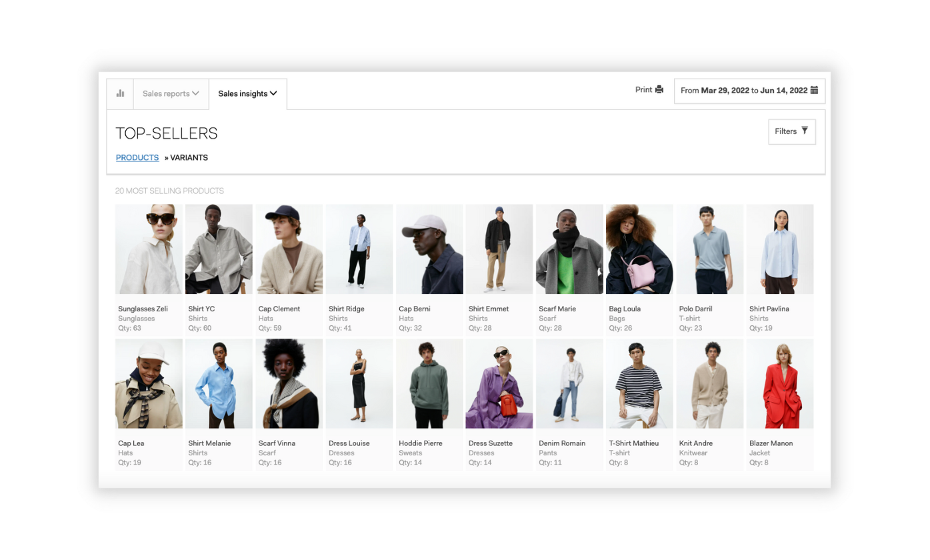Click the 'Dress Louise' product name

(x=349, y=443)
